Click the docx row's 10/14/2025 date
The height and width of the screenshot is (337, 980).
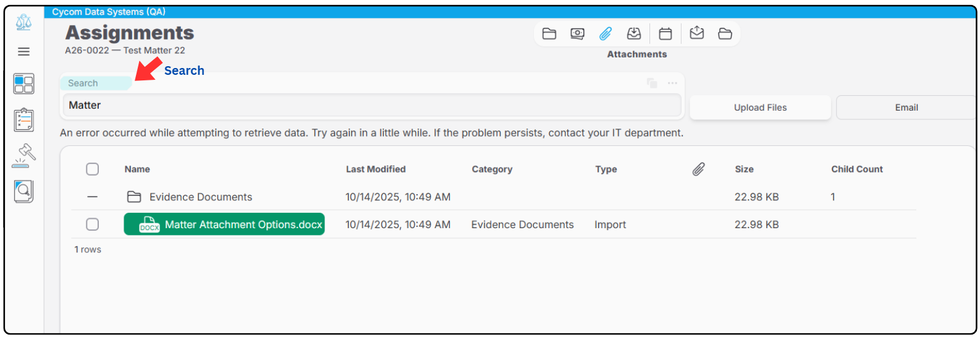click(x=398, y=224)
